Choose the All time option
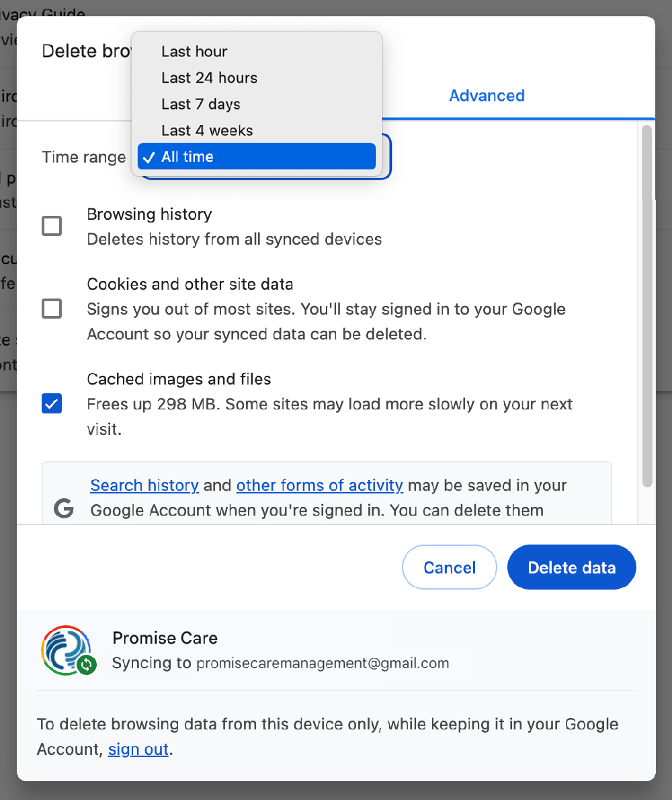 [x=255, y=157]
